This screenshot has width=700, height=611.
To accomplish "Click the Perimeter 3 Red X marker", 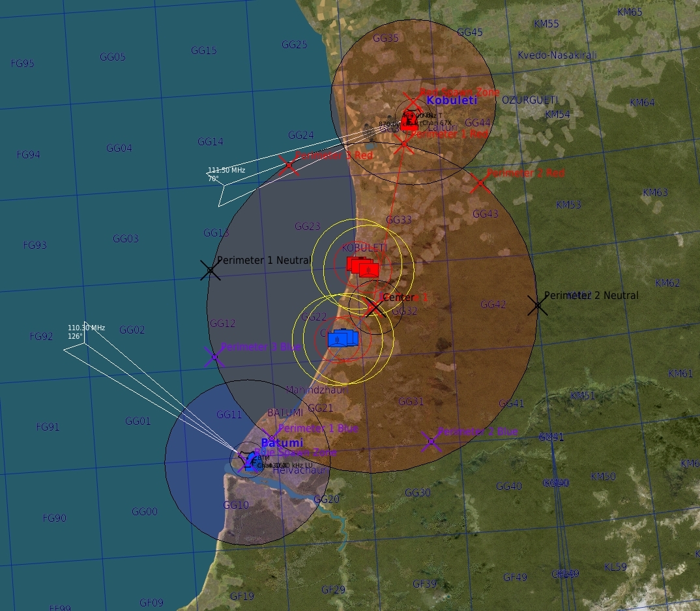I will tap(289, 165).
